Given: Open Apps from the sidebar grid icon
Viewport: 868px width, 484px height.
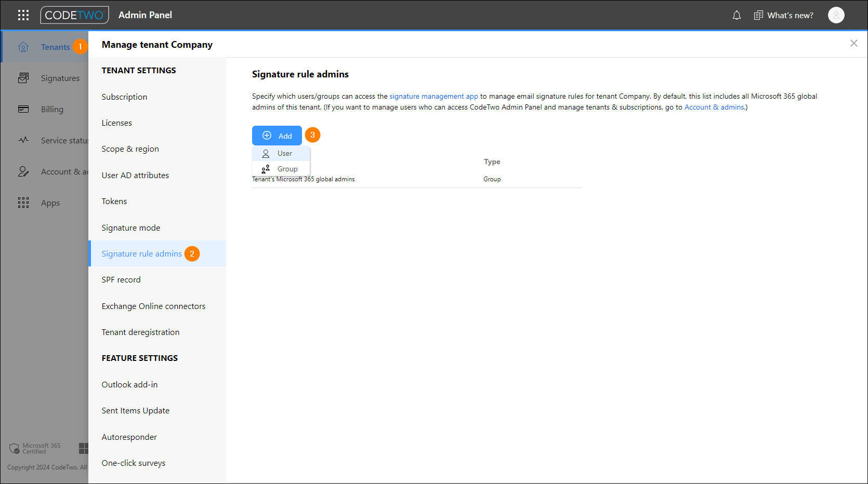Looking at the screenshot, I should (x=23, y=203).
